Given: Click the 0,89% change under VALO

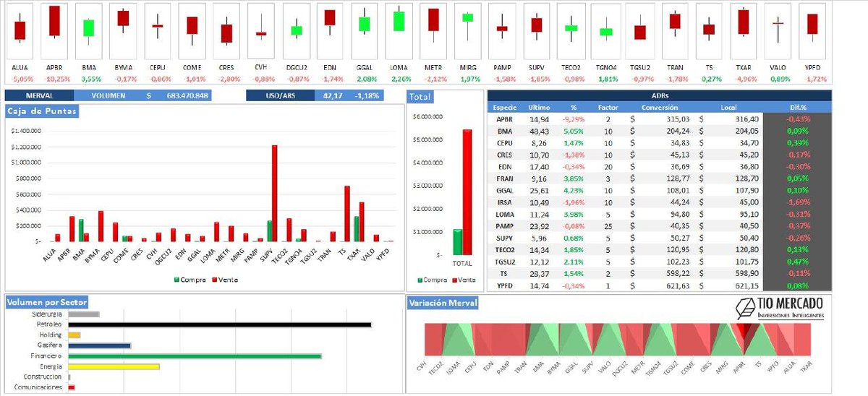Looking at the screenshot, I should [780, 78].
